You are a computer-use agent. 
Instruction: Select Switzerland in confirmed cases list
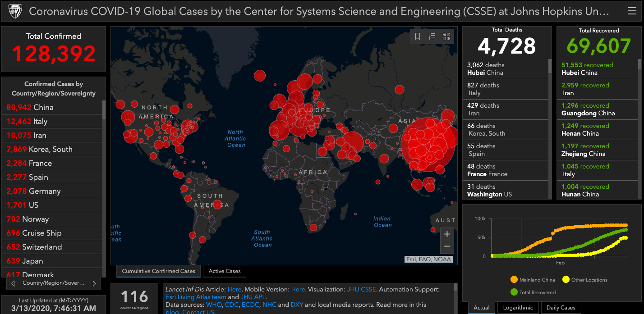pos(52,247)
